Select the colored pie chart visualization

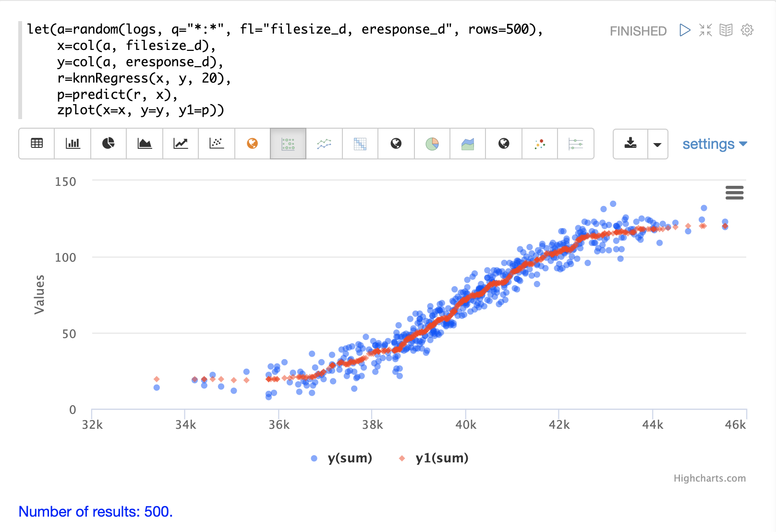point(432,144)
